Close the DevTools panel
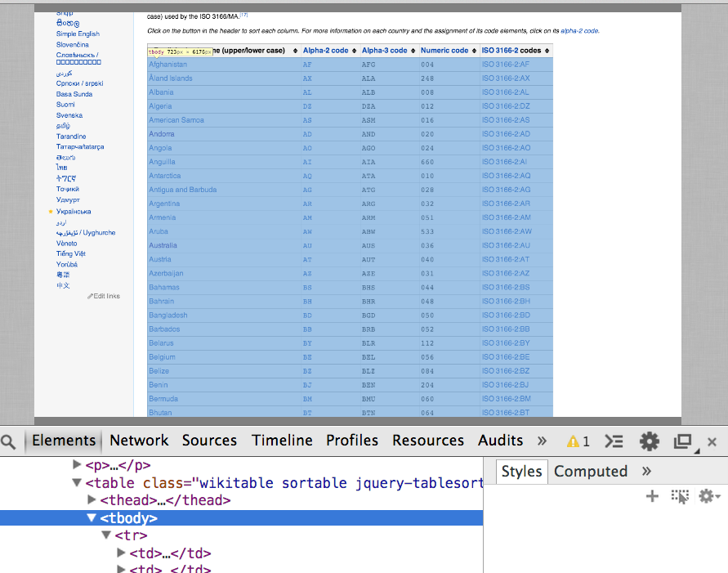This screenshot has width=728, height=573. point(712,441)
